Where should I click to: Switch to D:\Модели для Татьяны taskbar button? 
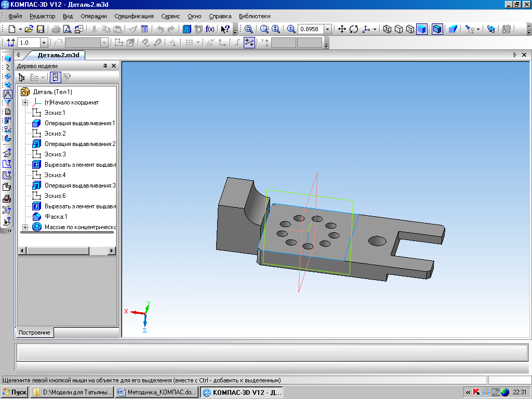[x=72, y=392]
